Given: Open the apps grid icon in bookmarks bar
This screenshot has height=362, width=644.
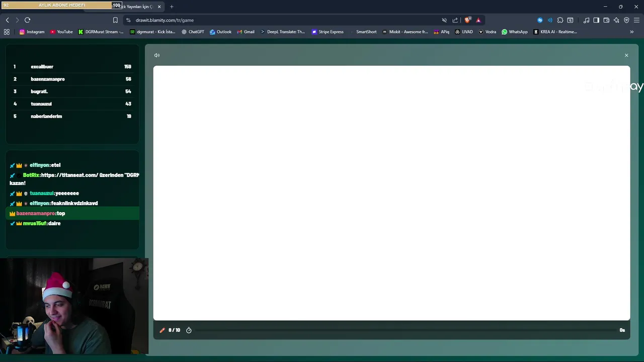Looking at the screenshot, I should 7,32.
